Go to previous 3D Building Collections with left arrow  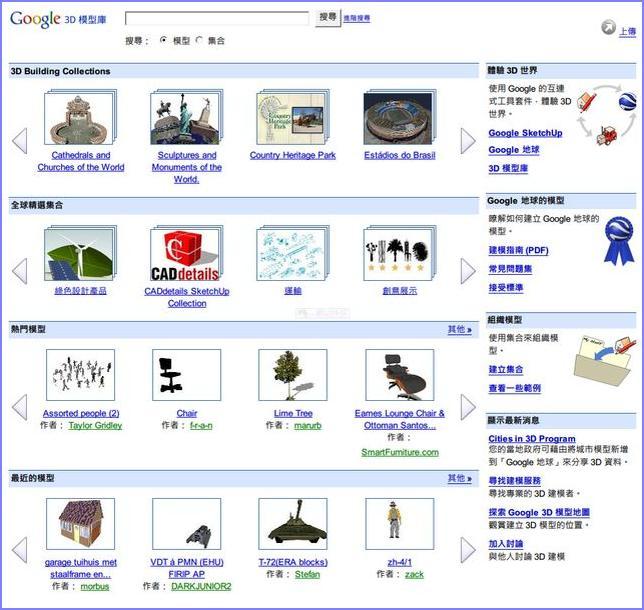coord(20,140)
